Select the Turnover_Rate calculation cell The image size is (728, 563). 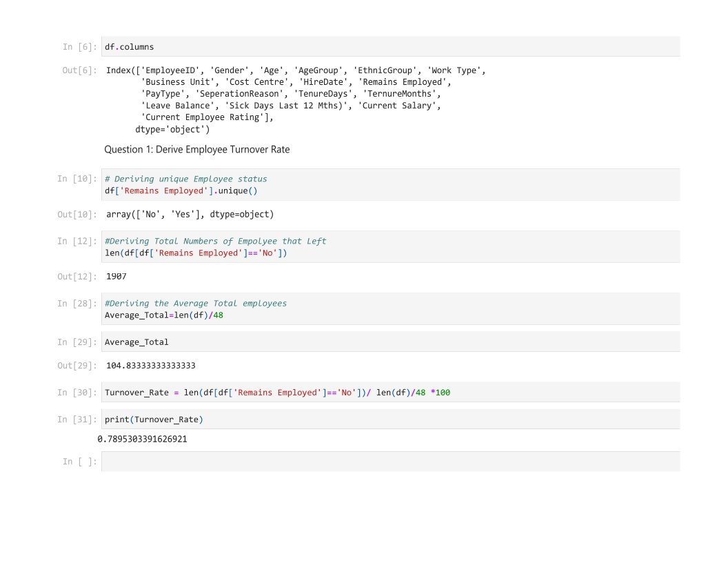[x=390, y=392]
